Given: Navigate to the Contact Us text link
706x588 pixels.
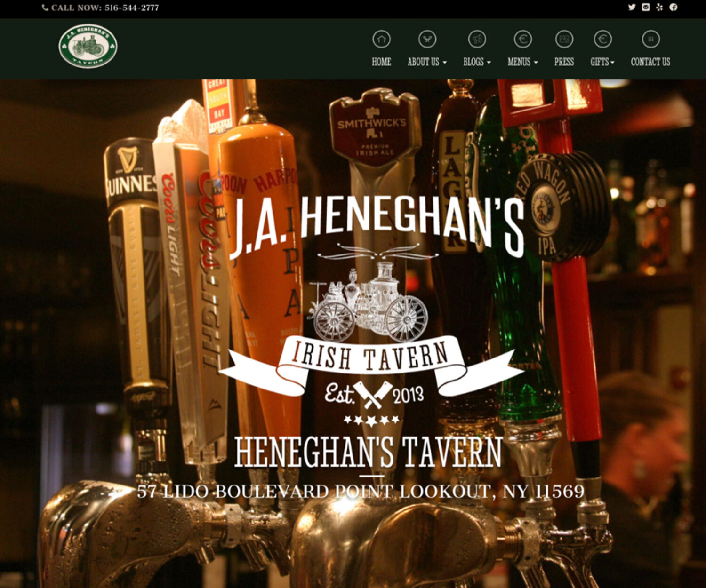Looking at the screenshot, I should 650,62.
